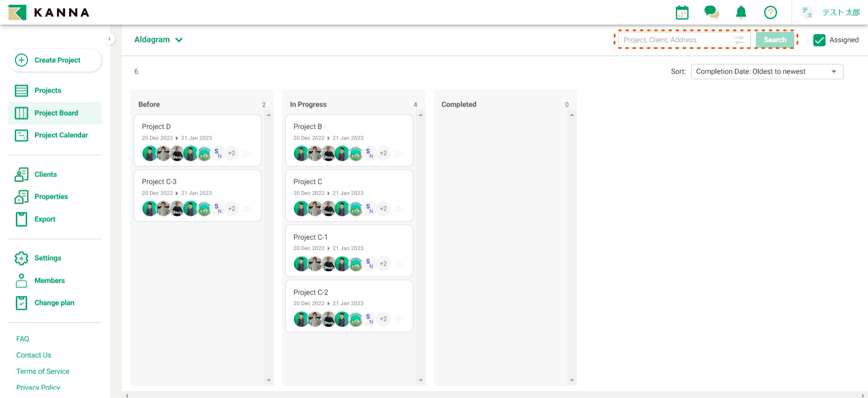Image resolution: width=868 pixels, height=398 pixels.
Task: Focus the Project, Client, Address search field
Action: coord(676,40)
